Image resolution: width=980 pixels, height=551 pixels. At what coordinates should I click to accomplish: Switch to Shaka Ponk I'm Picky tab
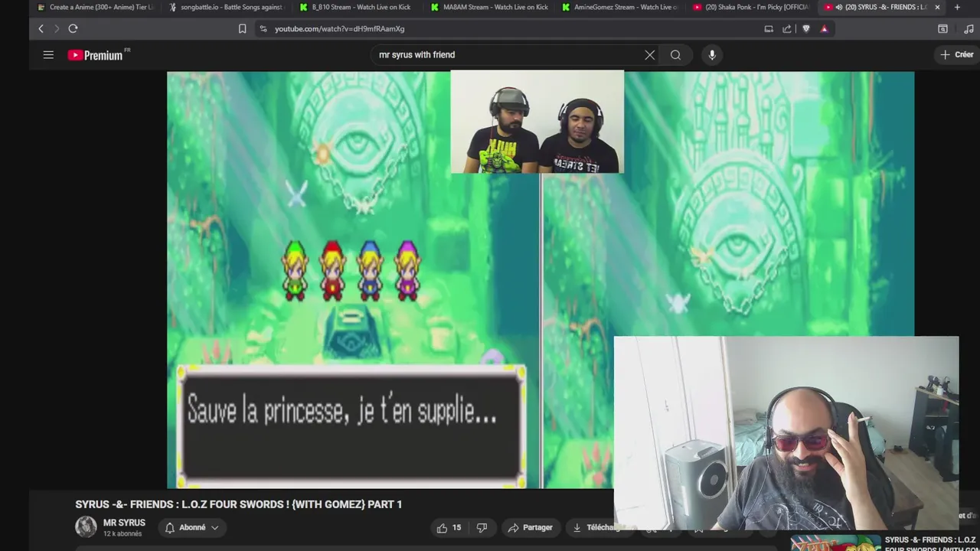point(751,7)
